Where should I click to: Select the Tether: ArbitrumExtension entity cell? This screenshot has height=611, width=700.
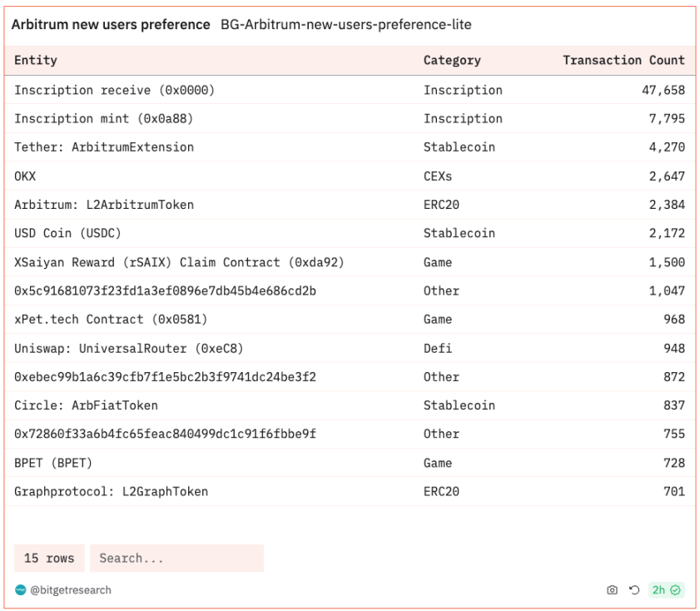104,147
